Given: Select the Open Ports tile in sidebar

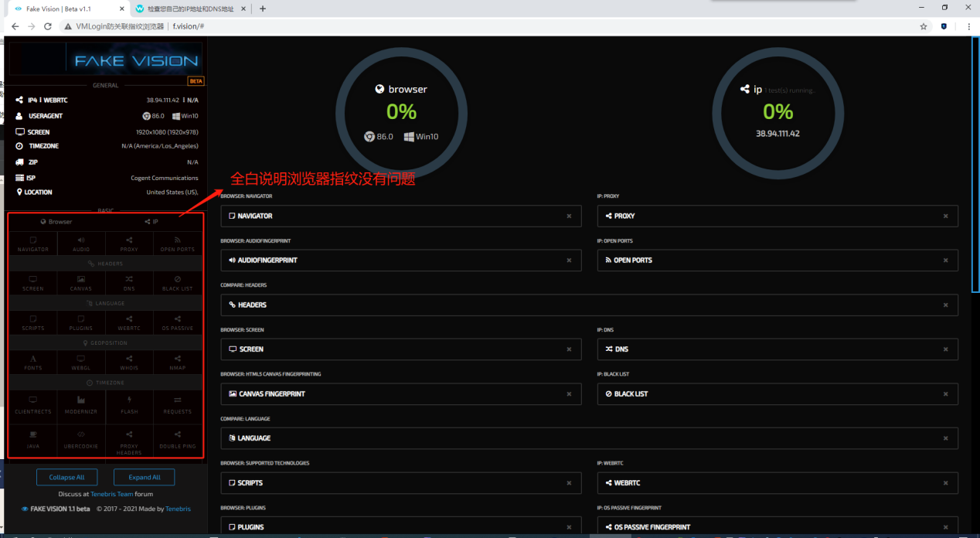Looking at the screenshot, I should [178, 243].
